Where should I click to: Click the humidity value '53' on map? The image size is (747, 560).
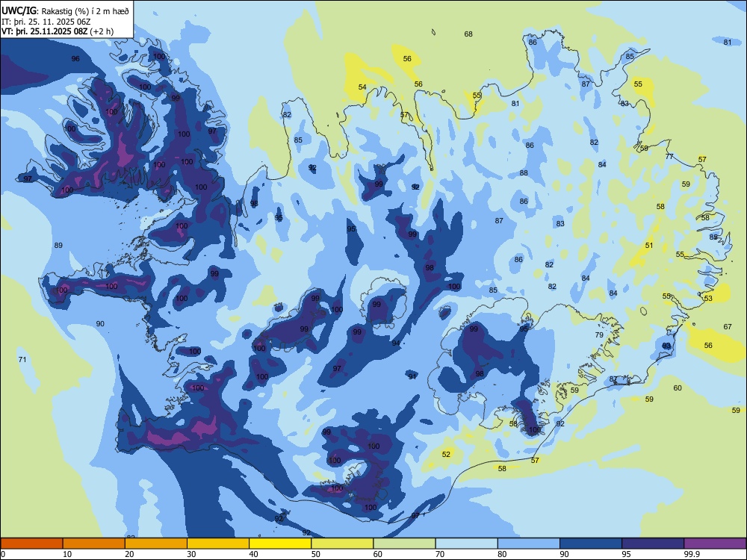pos(708,298)
